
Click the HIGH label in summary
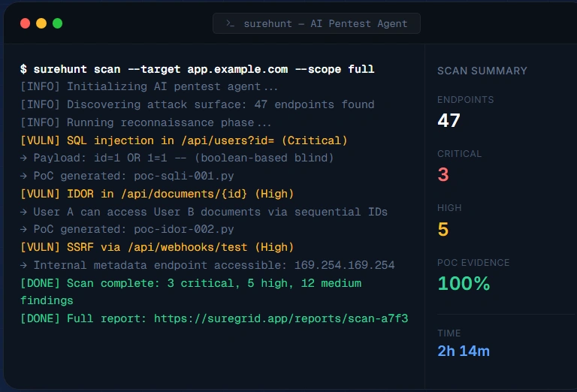tap(449, 208)
